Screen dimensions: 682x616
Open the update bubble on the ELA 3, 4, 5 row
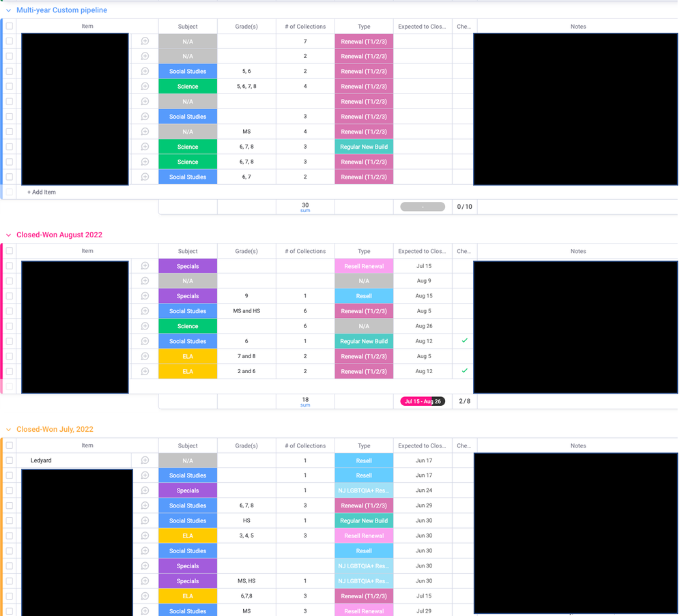point(145,536)
